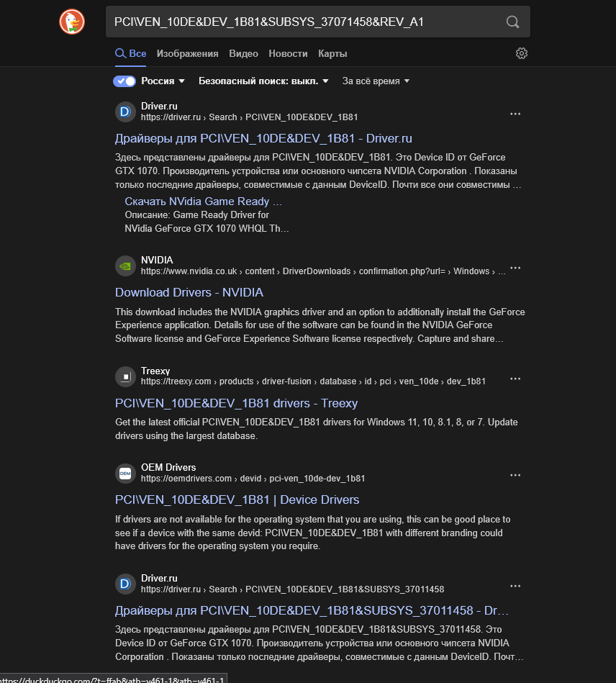Click into the search query input field
The height and width of the screenshot is (683, 616).
coord(305,22)
